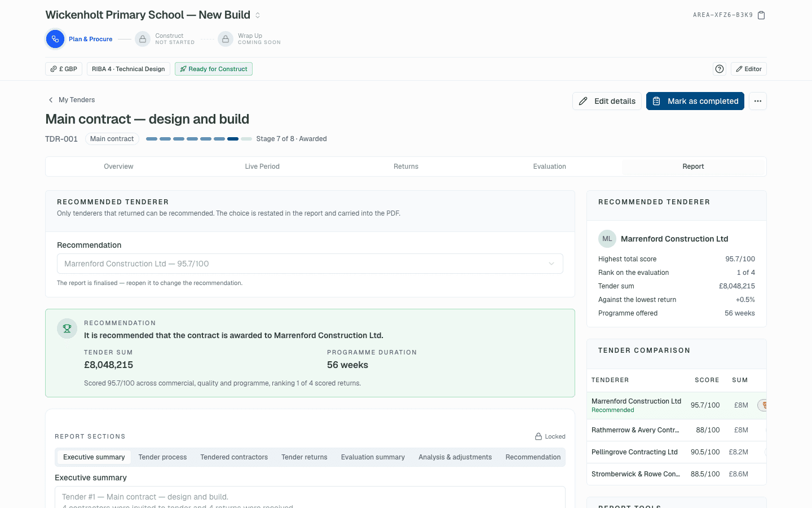Open the £ GBP currency chip
812x508 pixels.
(64, 69)
